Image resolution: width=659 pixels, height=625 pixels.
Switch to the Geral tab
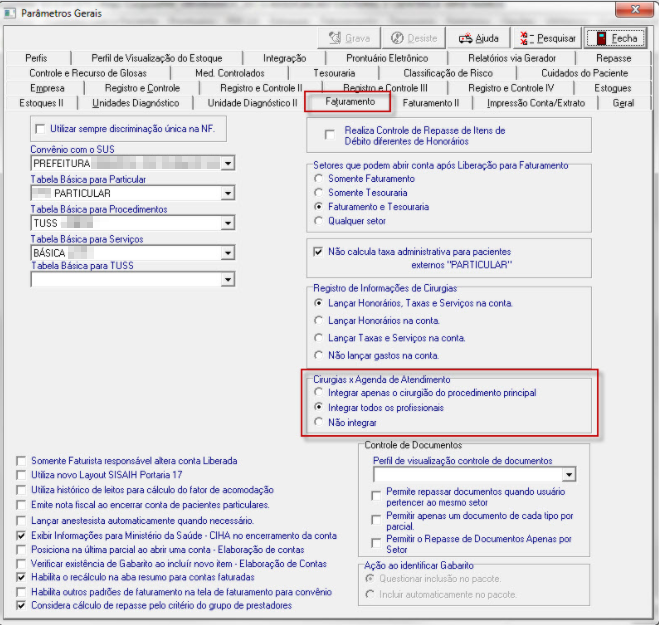(623, 103)
